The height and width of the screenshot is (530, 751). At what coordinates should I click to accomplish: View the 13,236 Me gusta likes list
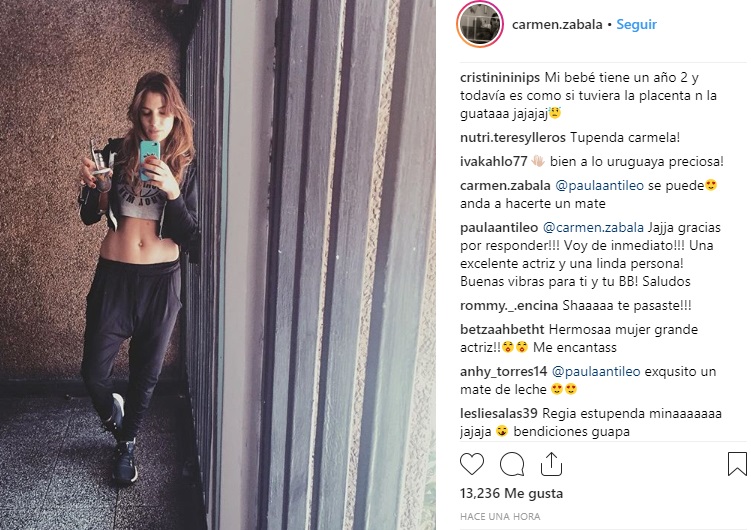coord(511,494)
